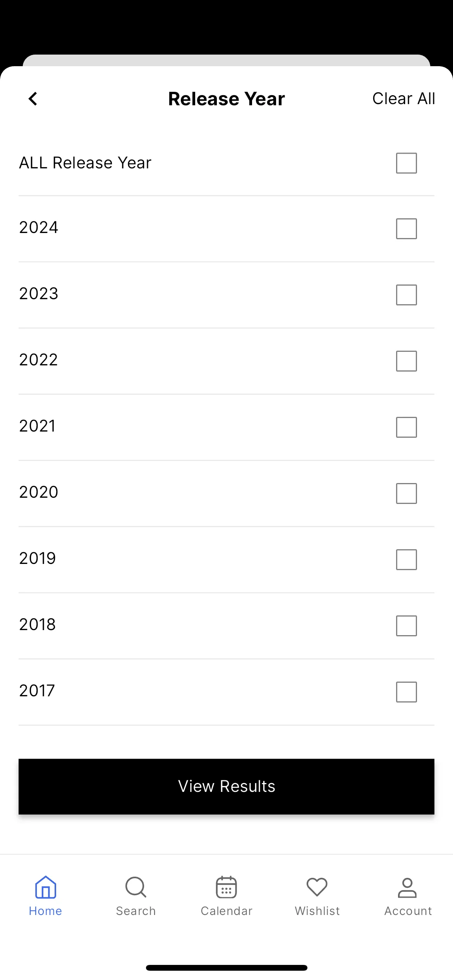The height and width of the screenshot is (980, 453).
Task: Select the 2020 year row label
Action: [39, 492]
